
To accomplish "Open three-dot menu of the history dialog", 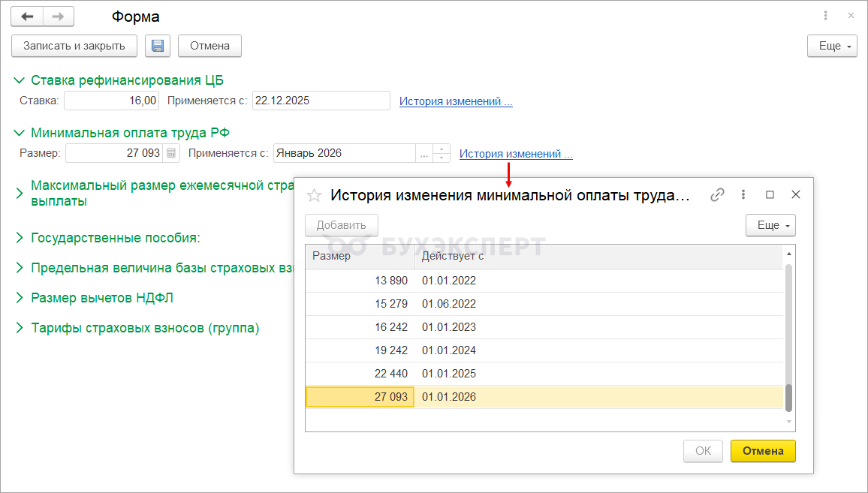I will (743, 195).
